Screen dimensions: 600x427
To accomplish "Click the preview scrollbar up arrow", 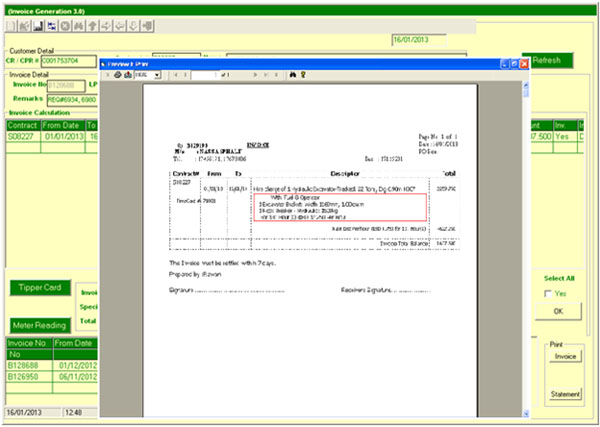I will pyautogui.click(x=526, y=85).
